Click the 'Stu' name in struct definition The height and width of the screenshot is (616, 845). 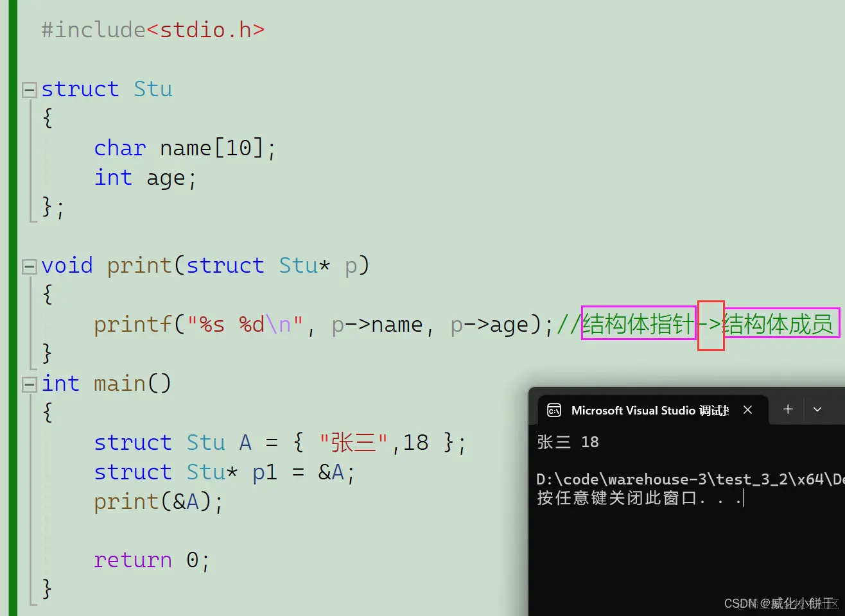153,89
